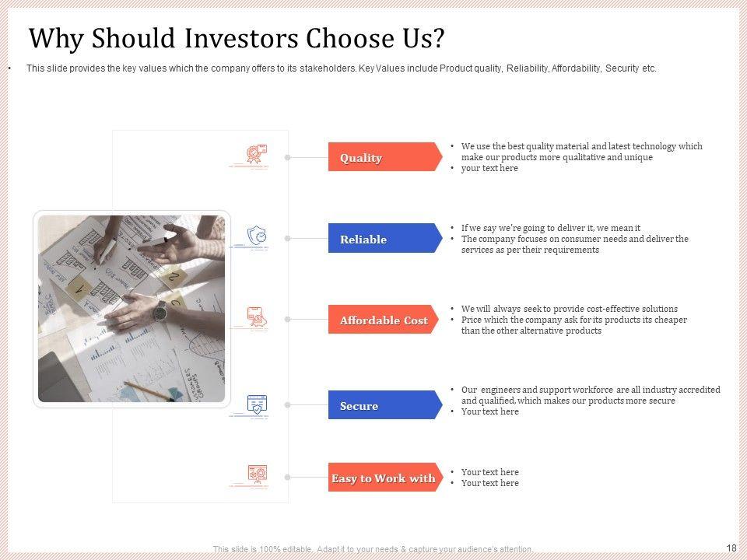Screen dimensions: 747x560
Task: Select the "cost-effective solutions" bullet text
Action: tap(569, 309)
